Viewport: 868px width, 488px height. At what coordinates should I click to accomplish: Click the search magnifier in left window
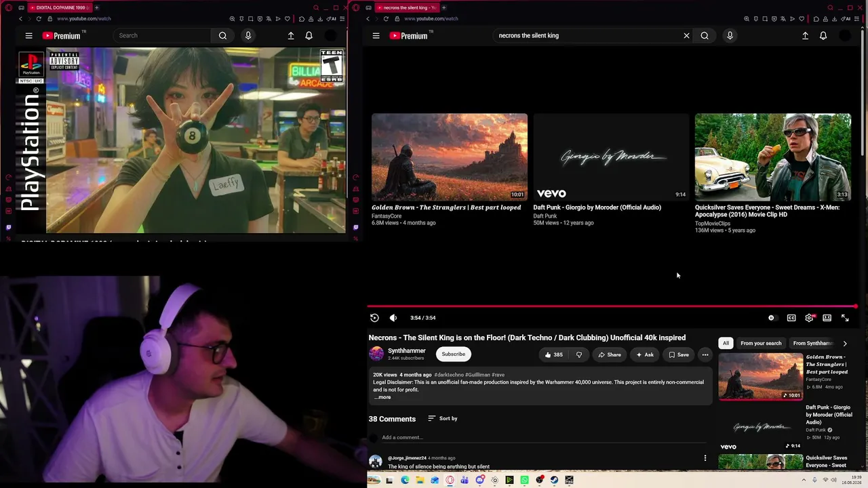[x=222, y=36]
